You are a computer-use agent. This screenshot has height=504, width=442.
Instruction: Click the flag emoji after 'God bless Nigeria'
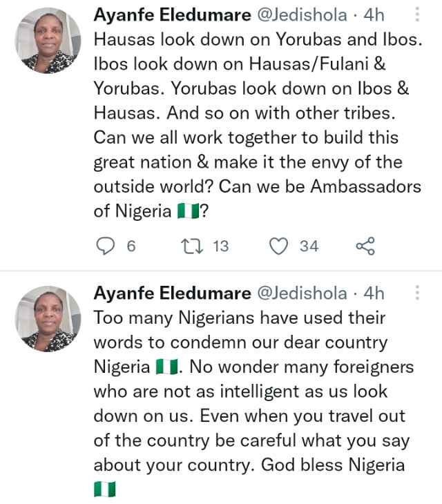(x=104, y=490)
